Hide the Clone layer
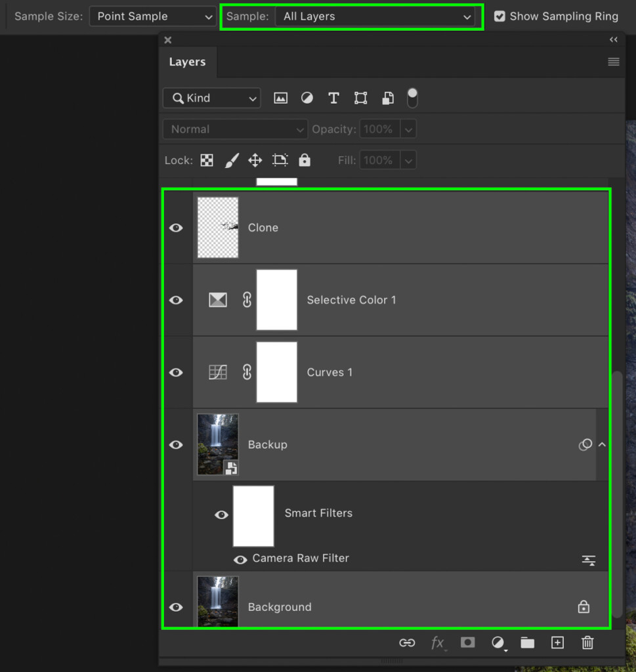This screenshot has height=672, width=636. [x=176, y=228]
